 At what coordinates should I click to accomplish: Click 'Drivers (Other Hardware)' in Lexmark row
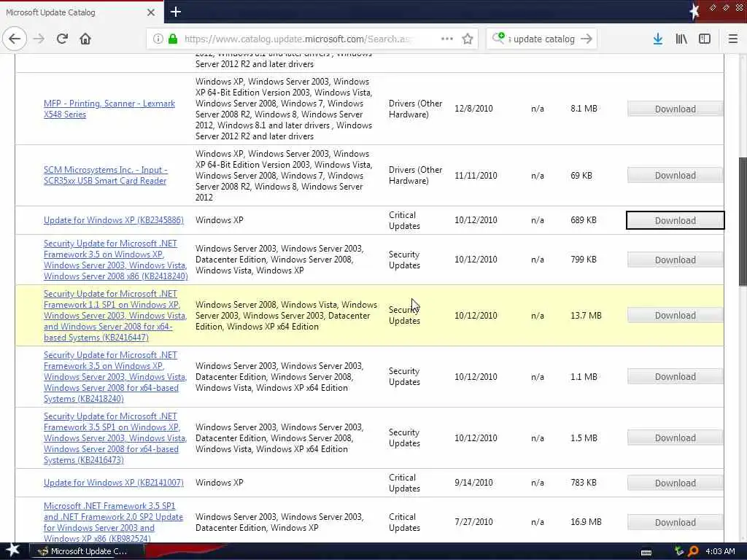click(x=415, y=109)
